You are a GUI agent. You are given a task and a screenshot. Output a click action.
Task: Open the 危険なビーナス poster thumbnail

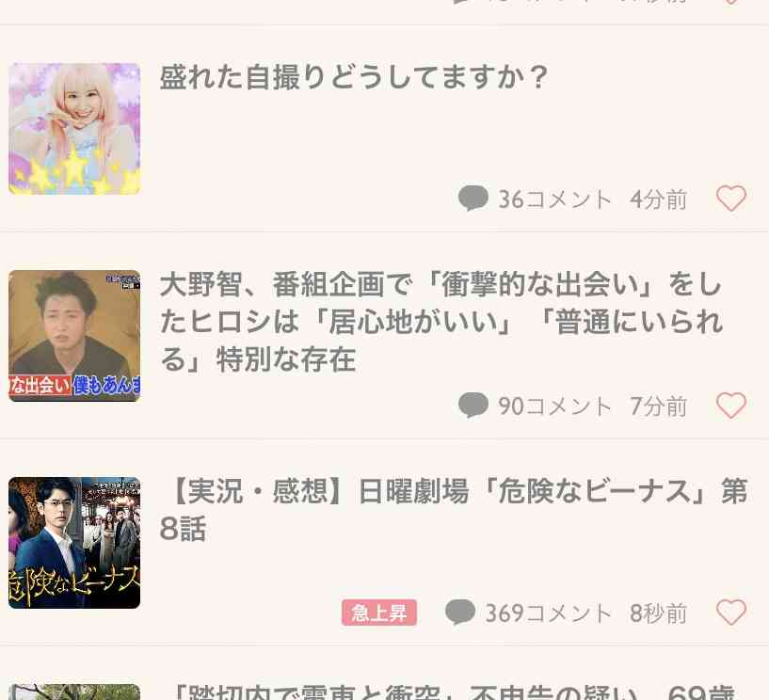[74, 543]
